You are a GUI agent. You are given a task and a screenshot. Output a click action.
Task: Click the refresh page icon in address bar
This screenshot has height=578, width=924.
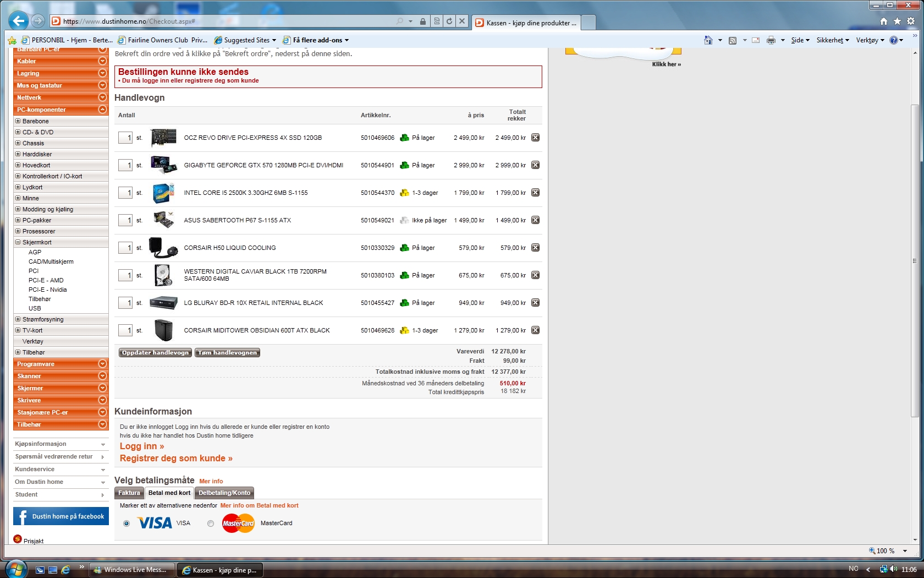(x=449, y=21)
